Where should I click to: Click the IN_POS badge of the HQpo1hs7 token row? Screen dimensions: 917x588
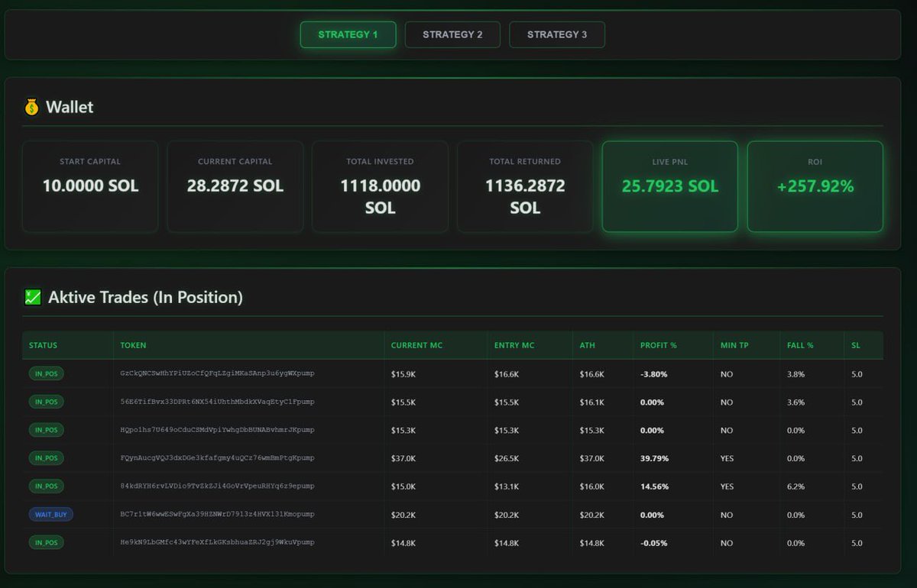47,430
